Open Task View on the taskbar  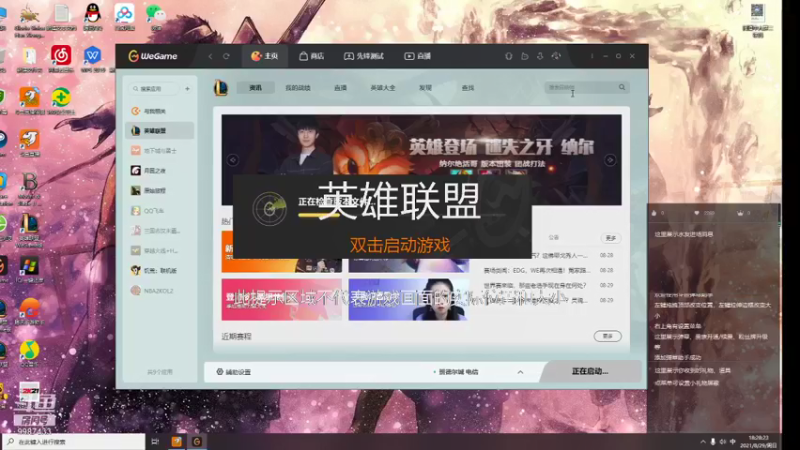coord(155,442)
